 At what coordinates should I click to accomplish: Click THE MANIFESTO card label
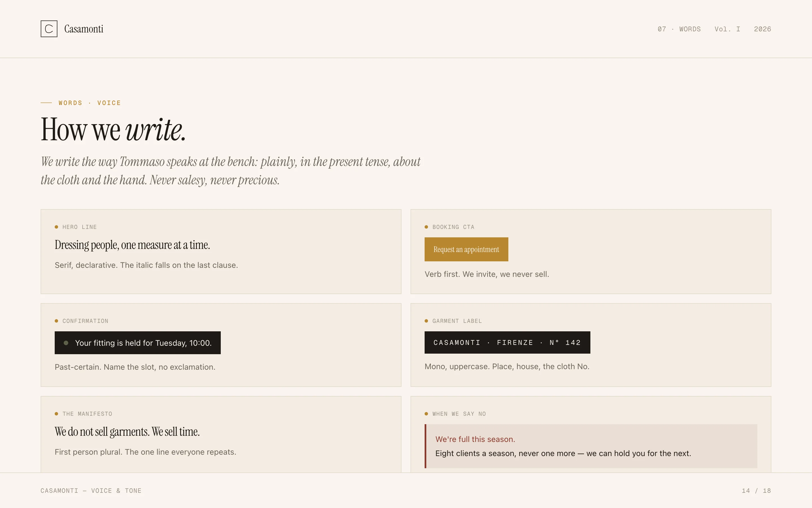(x=87, y=414)
